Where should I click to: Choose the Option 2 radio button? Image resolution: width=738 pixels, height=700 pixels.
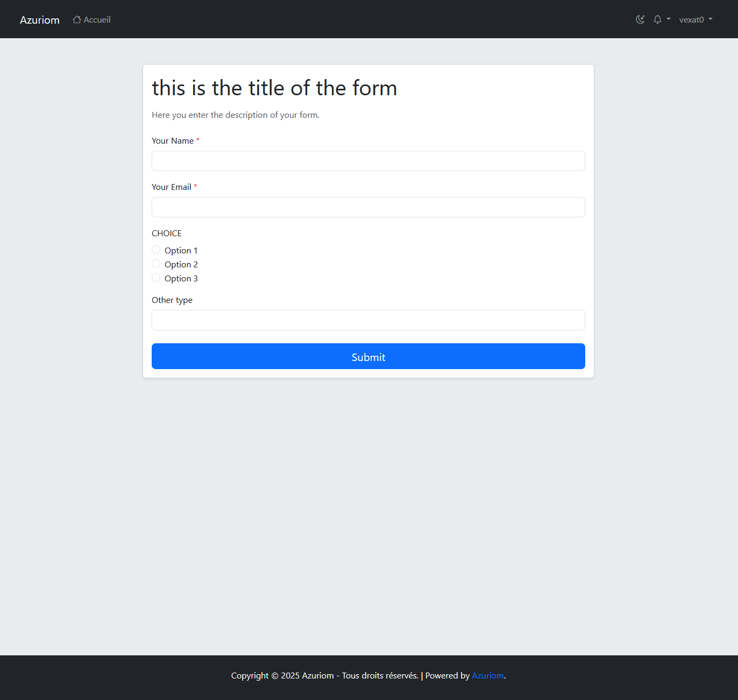(156, 264)
